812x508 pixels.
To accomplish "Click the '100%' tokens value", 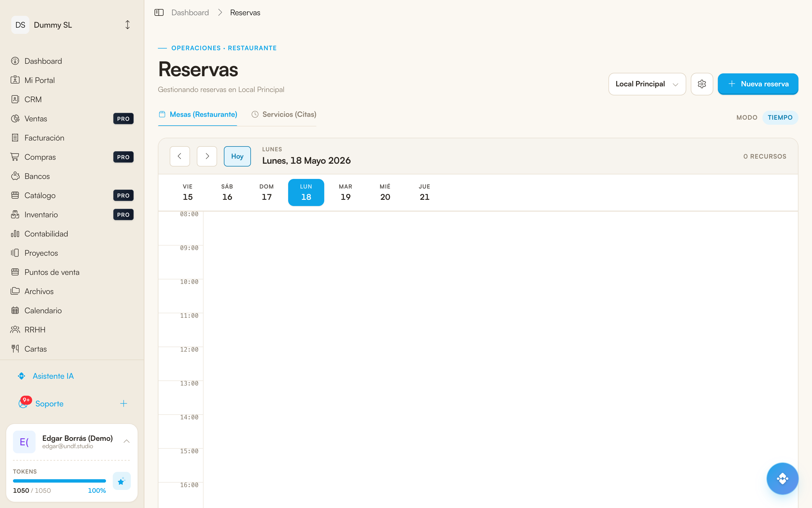I will (x=97, y=491).
